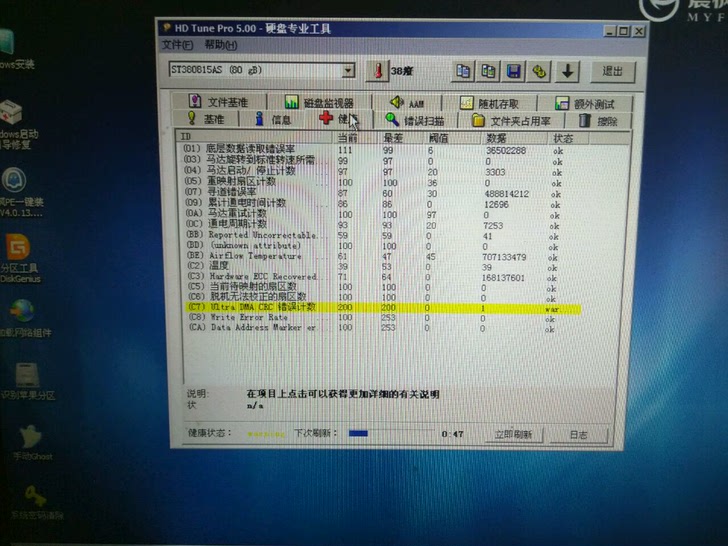Switch to the 额外测试 tab
Viewport: 728px width, 546px height.
(x=585, y=104)
